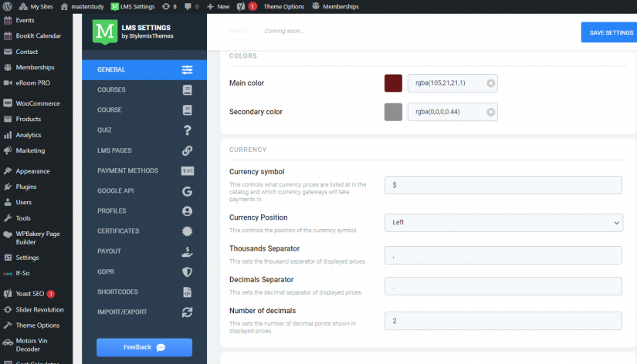Viewport: 637px width, 364px height.
Task: Click the Shortcodes file code icon
Action: click(187, 292)
